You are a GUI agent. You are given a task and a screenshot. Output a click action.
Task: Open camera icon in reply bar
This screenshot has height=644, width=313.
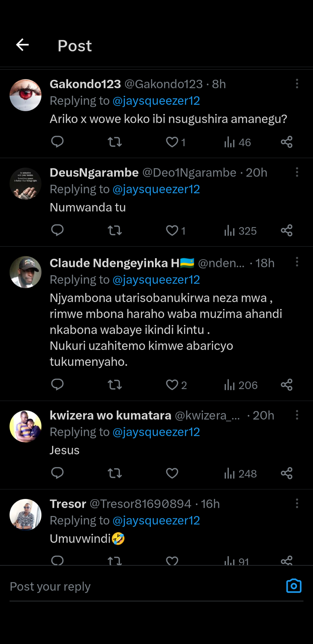[294, 586]
